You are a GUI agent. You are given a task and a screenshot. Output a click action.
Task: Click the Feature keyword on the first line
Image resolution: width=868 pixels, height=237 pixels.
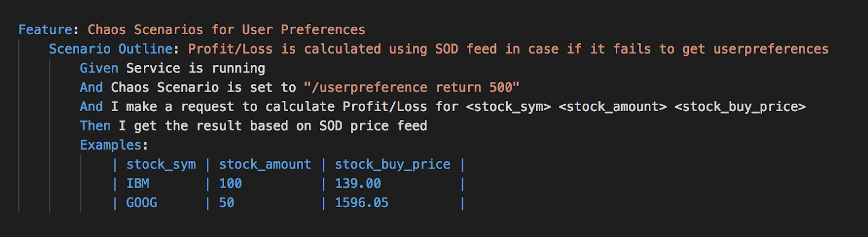(x=44, y=30)
